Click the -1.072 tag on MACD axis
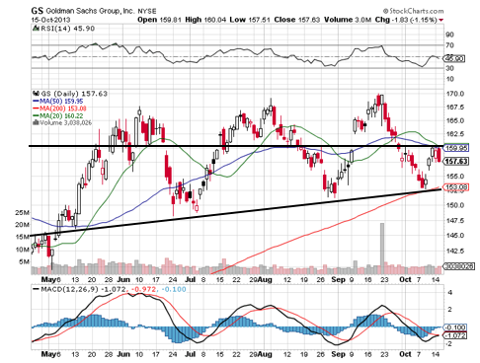Image resolution: width=480 pixels, height=363 pixels. point(455,335)
